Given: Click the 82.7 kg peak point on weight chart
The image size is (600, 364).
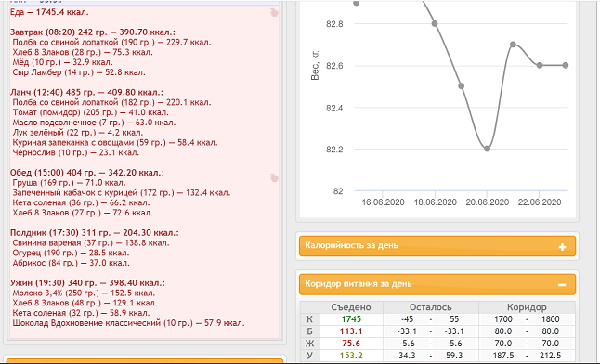Looking at the screenshot, I should click(513, 45).
